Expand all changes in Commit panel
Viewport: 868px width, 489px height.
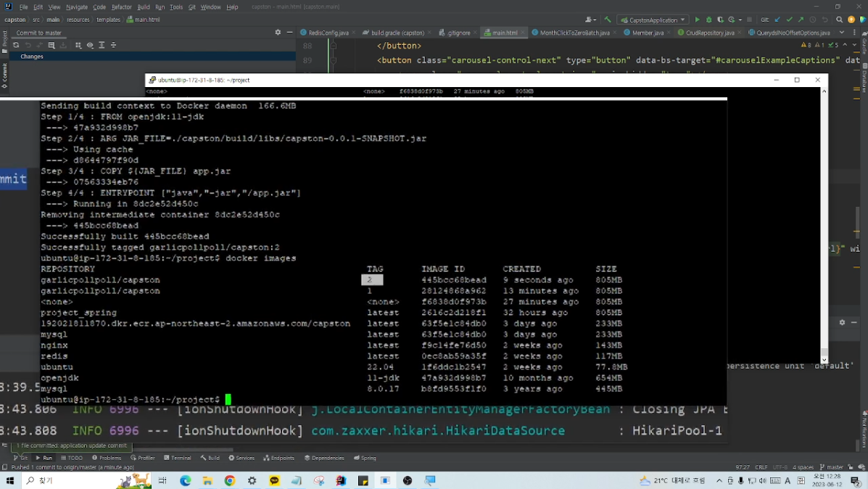[x=102, y=45]
